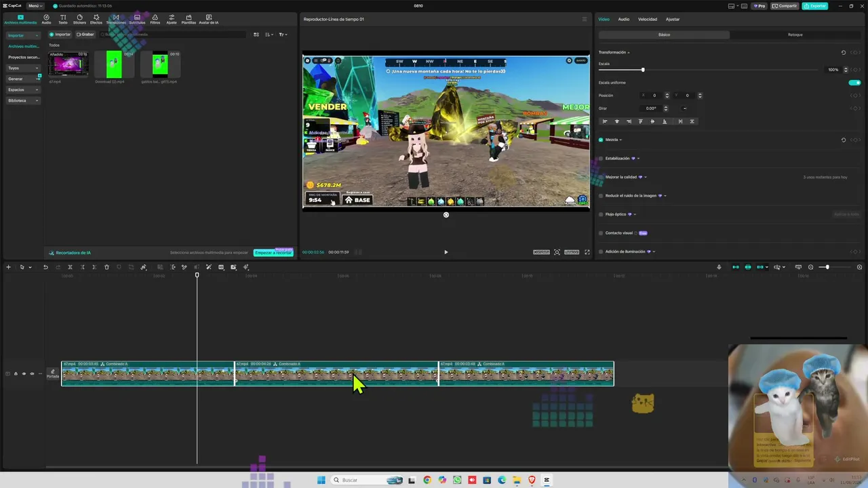Open the Windows Start menu
Viewport: 868px width, 488px height.
click(321, 480)
